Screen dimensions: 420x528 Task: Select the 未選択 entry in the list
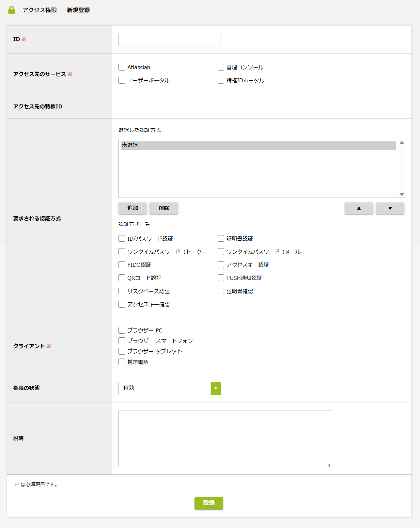coord(258,145)
